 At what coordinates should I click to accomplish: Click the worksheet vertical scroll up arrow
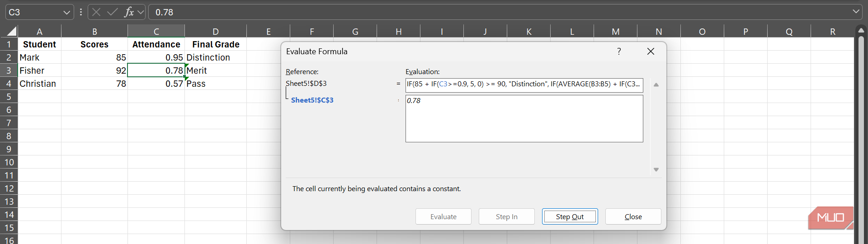(861, 31)
